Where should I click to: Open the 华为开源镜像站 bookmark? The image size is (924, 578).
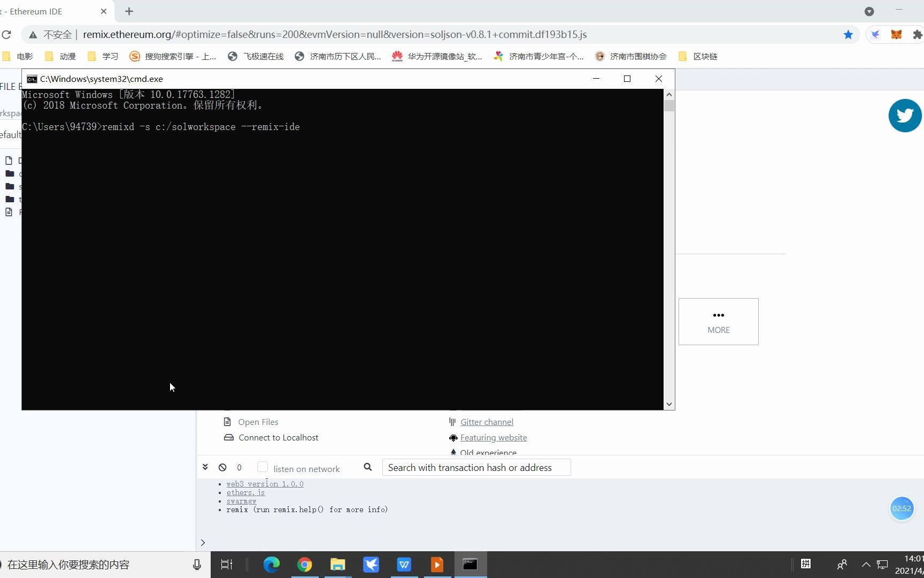tap(437, 56)
